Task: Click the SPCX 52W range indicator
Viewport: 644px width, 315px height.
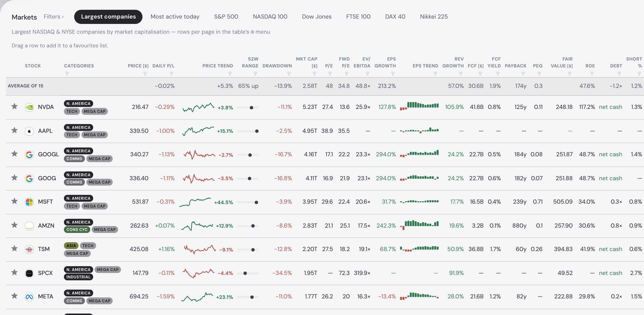Action: (248, 273)
